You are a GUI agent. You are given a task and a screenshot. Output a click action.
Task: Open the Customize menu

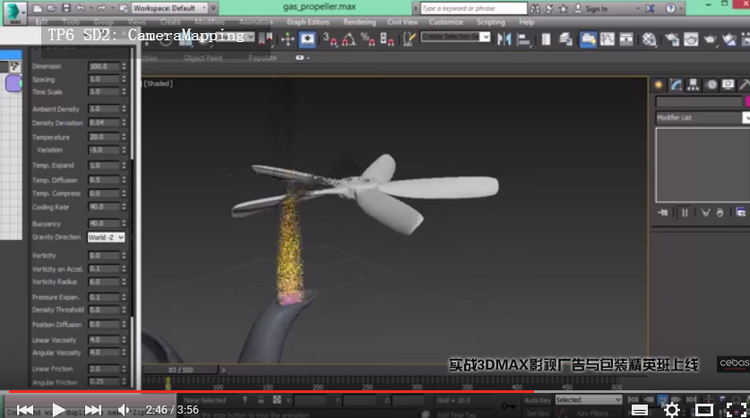446,22
